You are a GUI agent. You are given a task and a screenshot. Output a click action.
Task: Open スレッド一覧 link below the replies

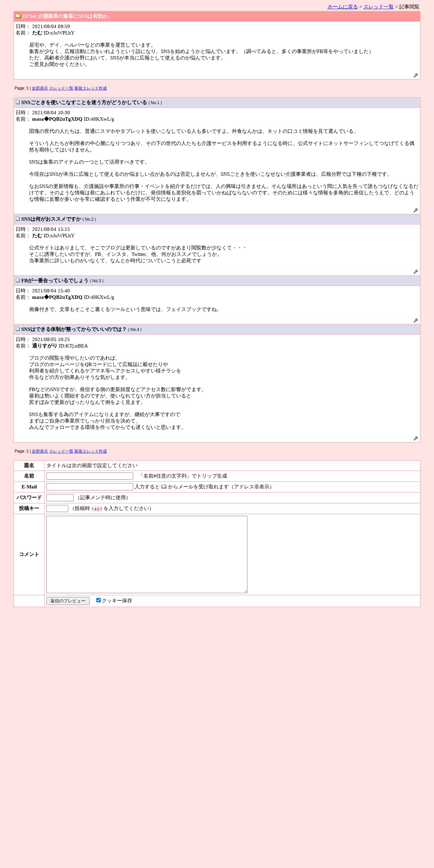pos(61,451)
